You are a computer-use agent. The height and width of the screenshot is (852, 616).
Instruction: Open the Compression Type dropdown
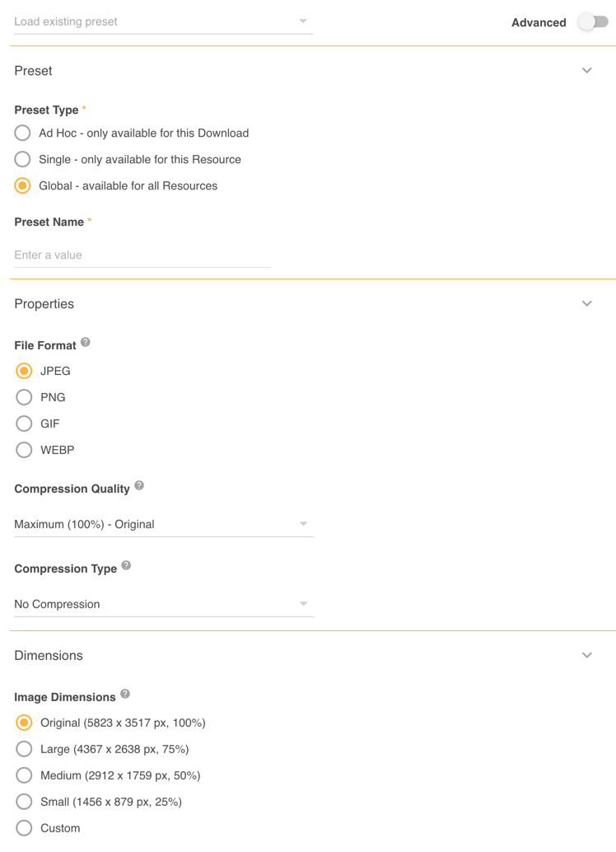coord(163,605)
